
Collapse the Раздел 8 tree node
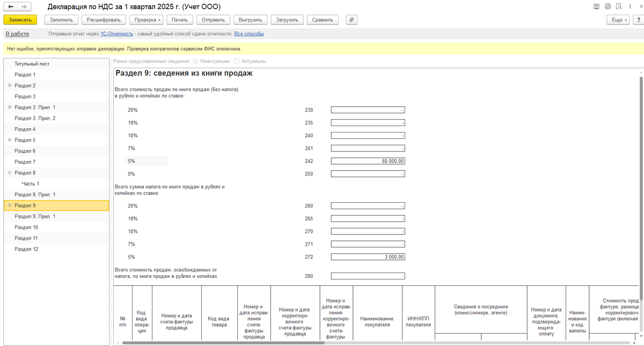10,173
